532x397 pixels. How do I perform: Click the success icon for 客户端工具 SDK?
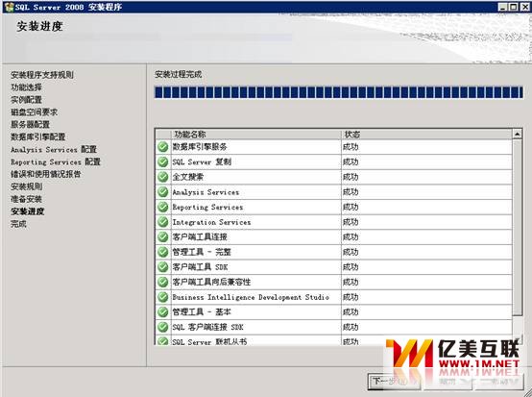click(163, 267)
